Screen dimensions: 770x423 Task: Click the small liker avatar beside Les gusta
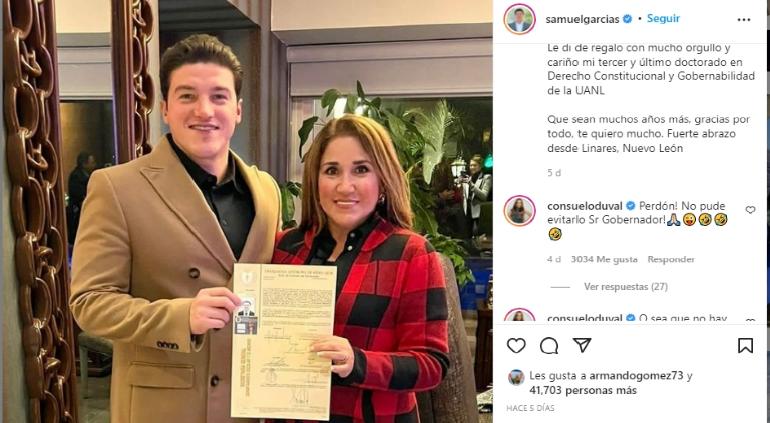point(516,377)
